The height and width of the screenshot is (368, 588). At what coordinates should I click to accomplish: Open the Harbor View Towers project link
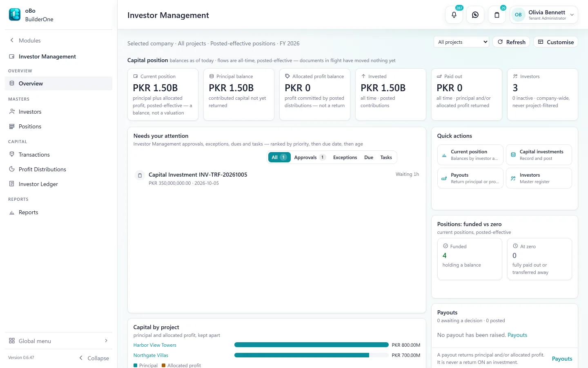155,345
